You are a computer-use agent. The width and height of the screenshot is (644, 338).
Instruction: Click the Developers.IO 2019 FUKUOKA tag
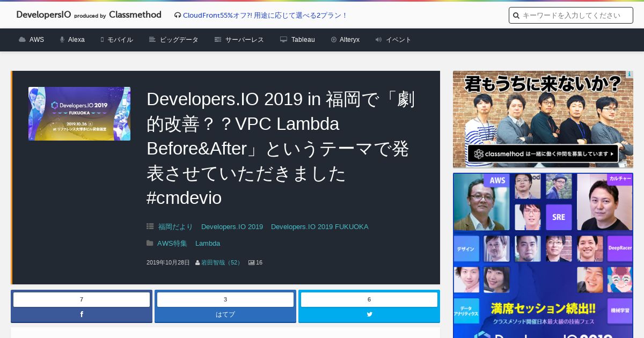click(319, 227)
